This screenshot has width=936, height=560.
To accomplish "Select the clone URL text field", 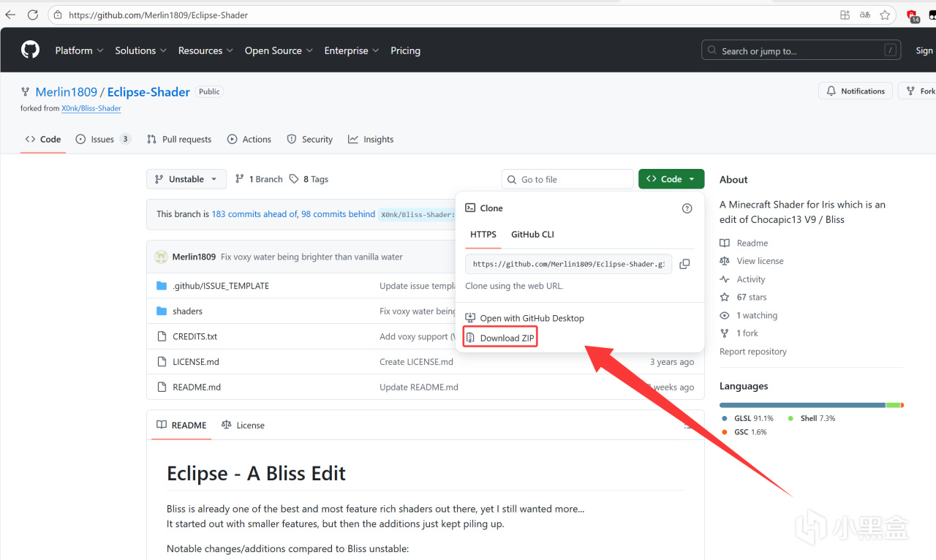I will click(x=569, y=264).
